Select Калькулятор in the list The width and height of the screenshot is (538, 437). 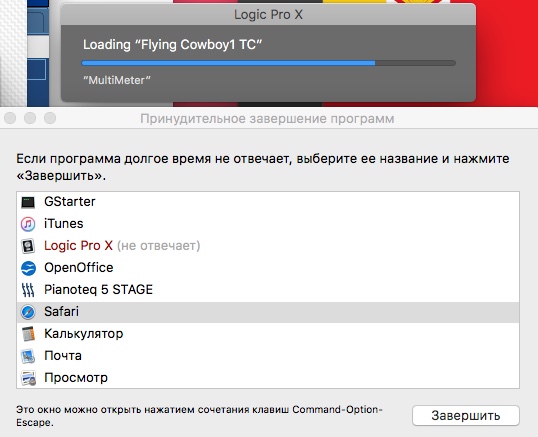click(x=268, y=334)
